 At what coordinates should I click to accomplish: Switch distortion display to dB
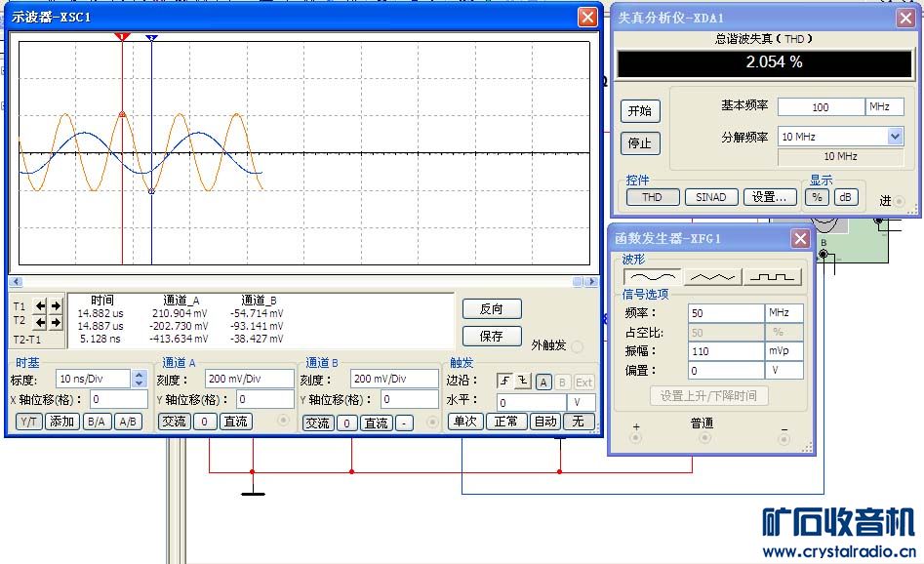(845, 197)
